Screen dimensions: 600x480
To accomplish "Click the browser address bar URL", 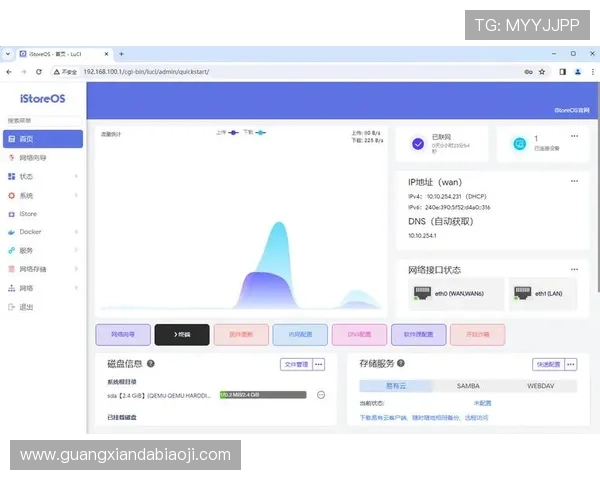I will pos(146,72).
